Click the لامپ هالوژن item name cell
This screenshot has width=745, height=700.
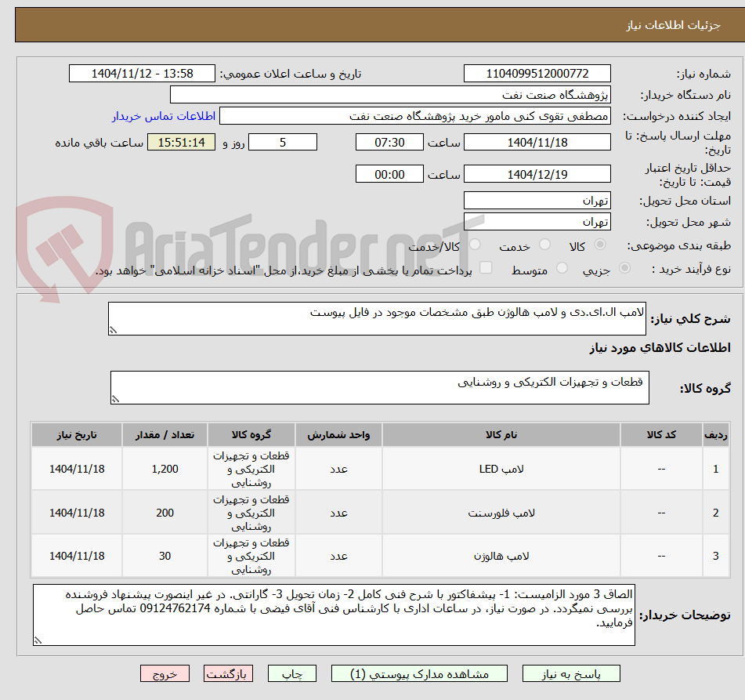501,556
